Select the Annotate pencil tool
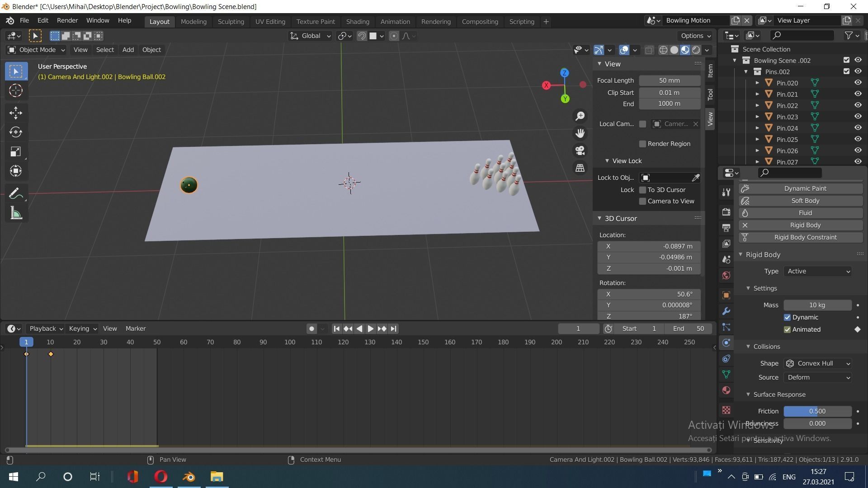 (x=16, y=194)
